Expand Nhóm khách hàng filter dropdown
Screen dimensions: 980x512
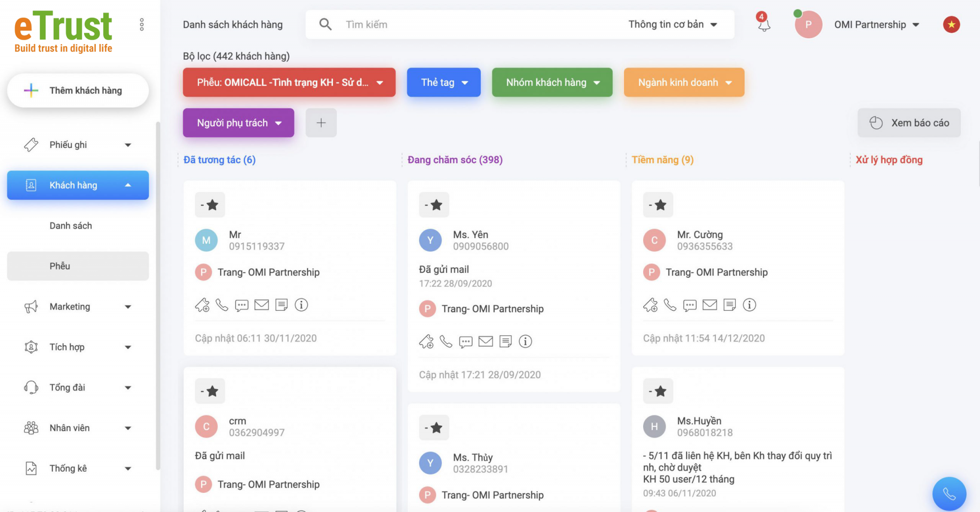click(552, 82)
